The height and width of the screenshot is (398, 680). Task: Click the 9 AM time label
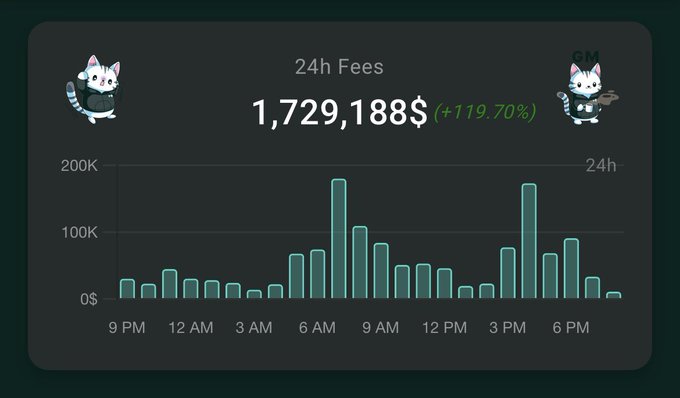pyautogui.click(x=381, y=327)
